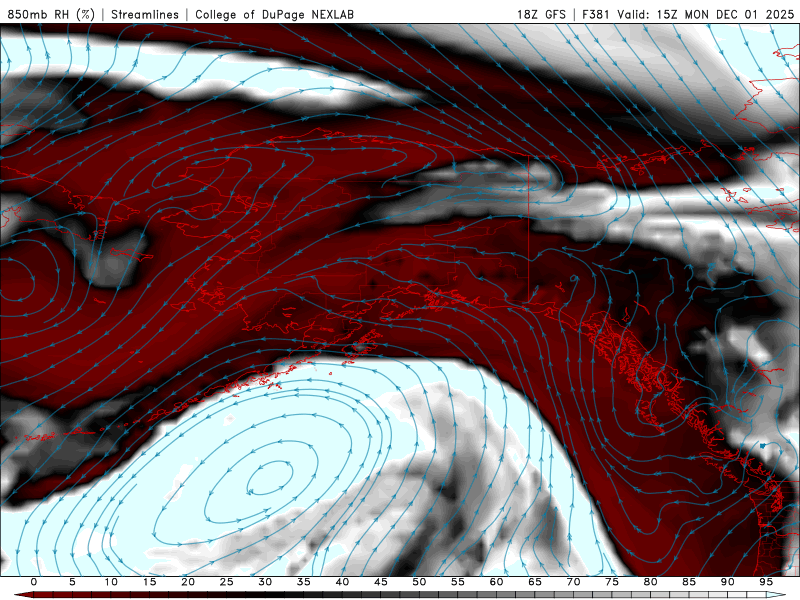Click the '850mb RH (%)' title text
This screenshot has width=800, height=600.
[x=51, y=14]
